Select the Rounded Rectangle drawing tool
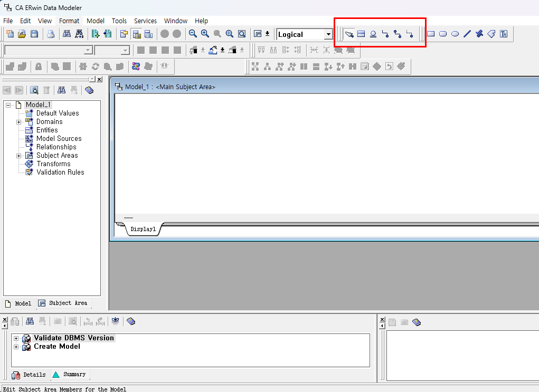The height and width of the screenshot is (392, 539). click(x=443, y=34)
